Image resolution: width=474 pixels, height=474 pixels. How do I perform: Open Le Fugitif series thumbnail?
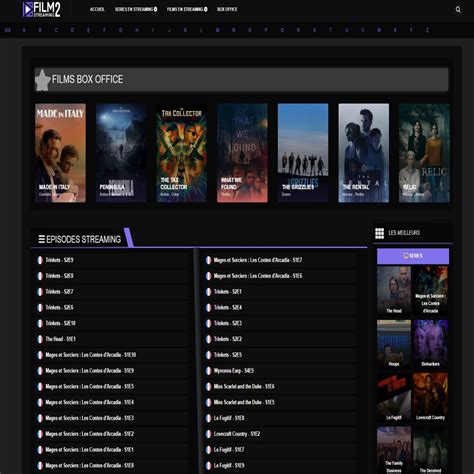394,397
